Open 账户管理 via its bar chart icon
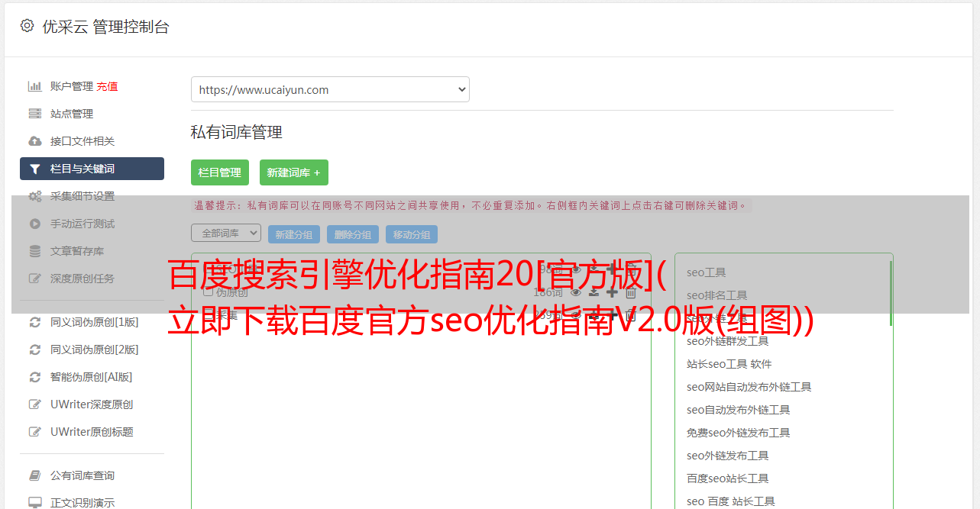The height and width of the screenshot is (509, 980). tap(35, 86)
